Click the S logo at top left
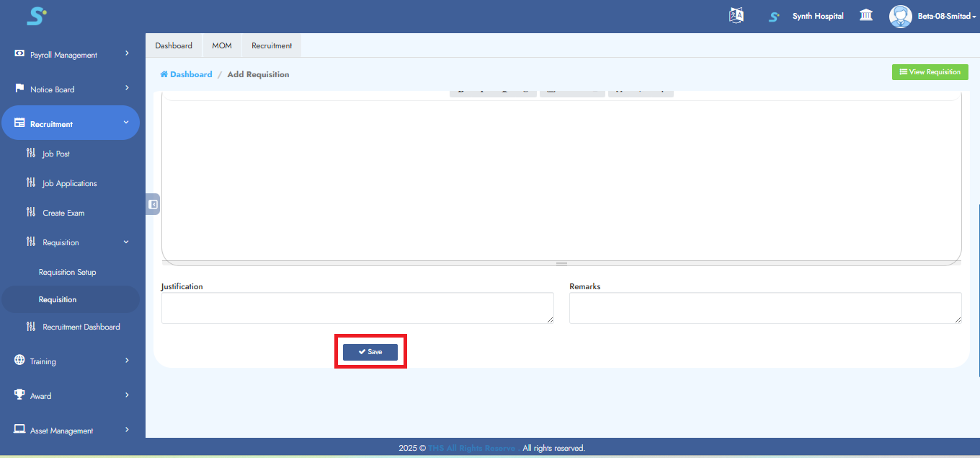The image size is (980, 458). click(x=36, y=16)
